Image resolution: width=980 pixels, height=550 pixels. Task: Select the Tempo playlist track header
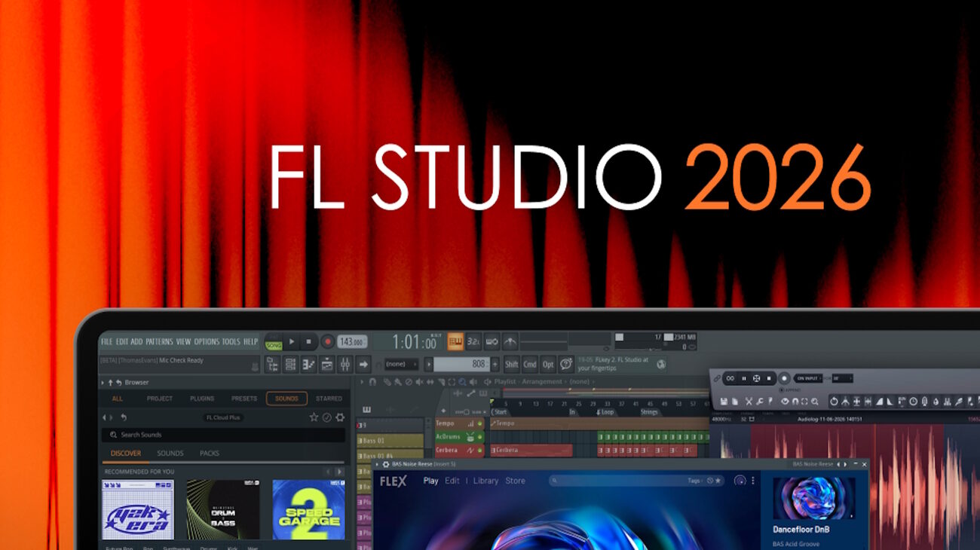[460, 423]
